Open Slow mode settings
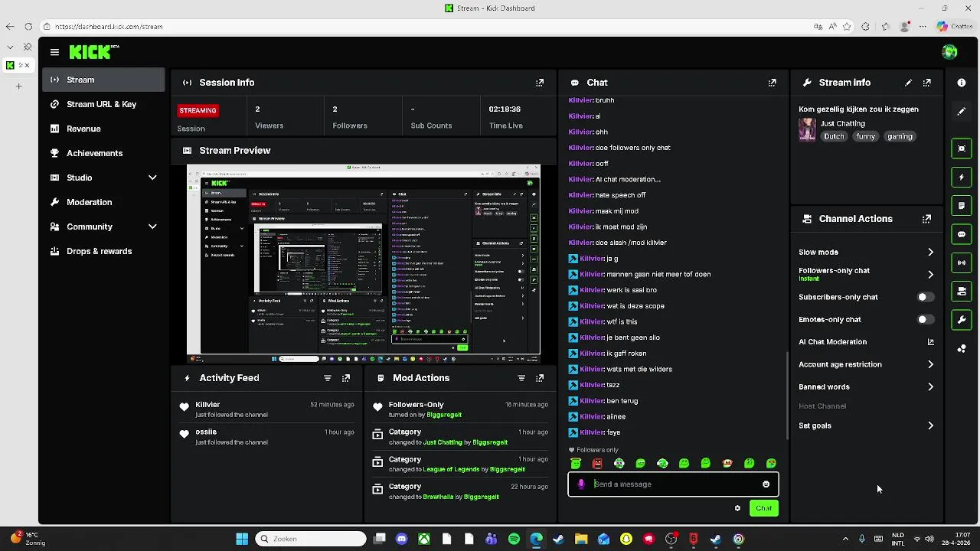980x551 pixels. click(x=866, y=252)
